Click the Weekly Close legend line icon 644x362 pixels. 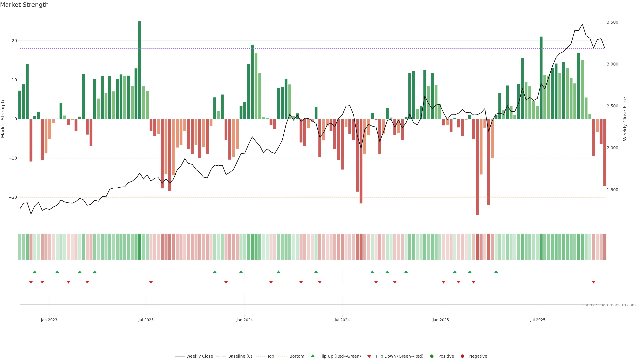coord(179,356)
